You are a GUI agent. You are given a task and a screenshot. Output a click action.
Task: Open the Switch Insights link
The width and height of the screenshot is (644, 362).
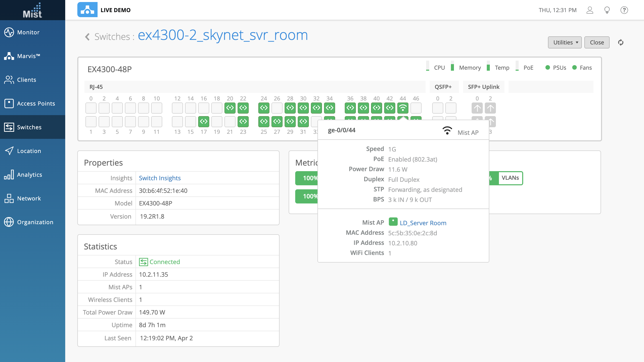click(160, 178)
